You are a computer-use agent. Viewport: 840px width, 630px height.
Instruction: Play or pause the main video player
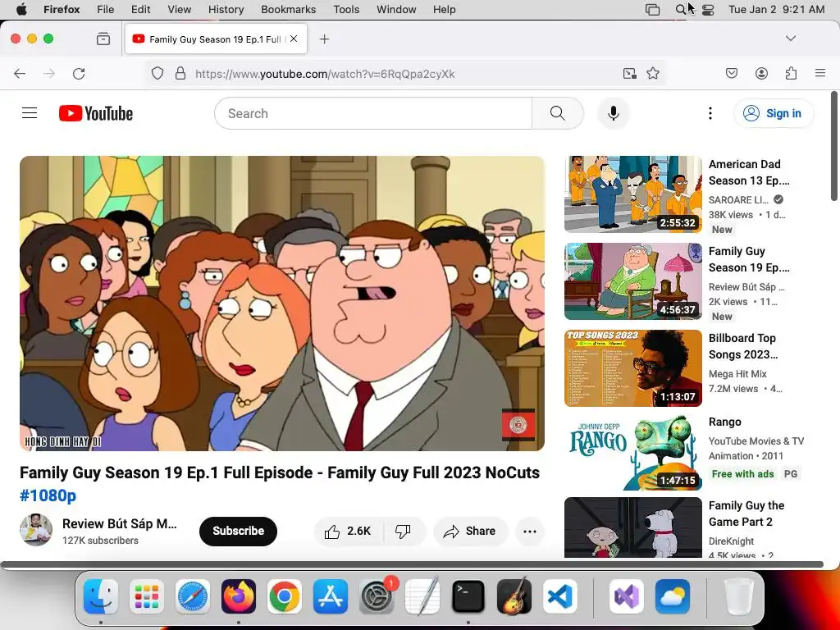282,304
